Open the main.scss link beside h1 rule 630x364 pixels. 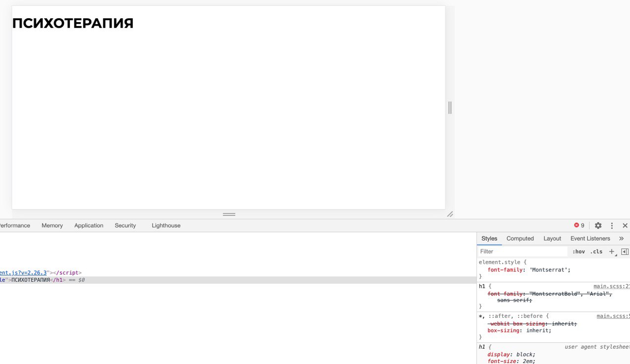point(611,286)
